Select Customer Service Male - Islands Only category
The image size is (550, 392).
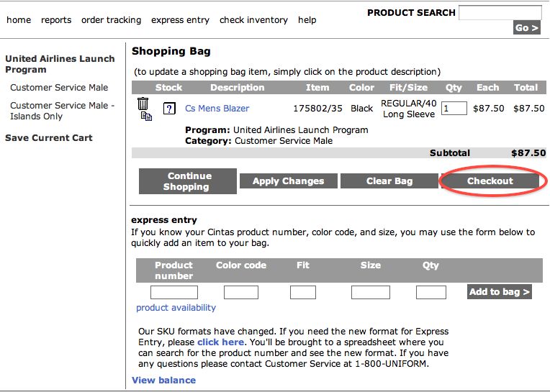click(x=62, y=111)
